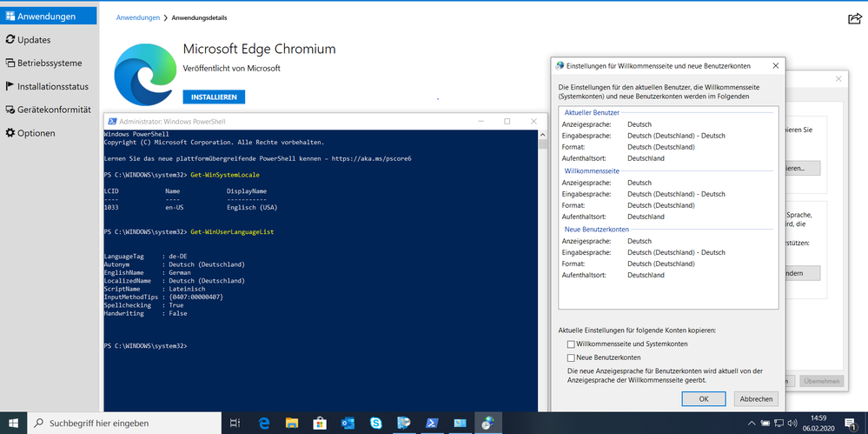Close the background Region window
Image resolution: width=868 pixels, height=434 pixels.
[838, 78]
